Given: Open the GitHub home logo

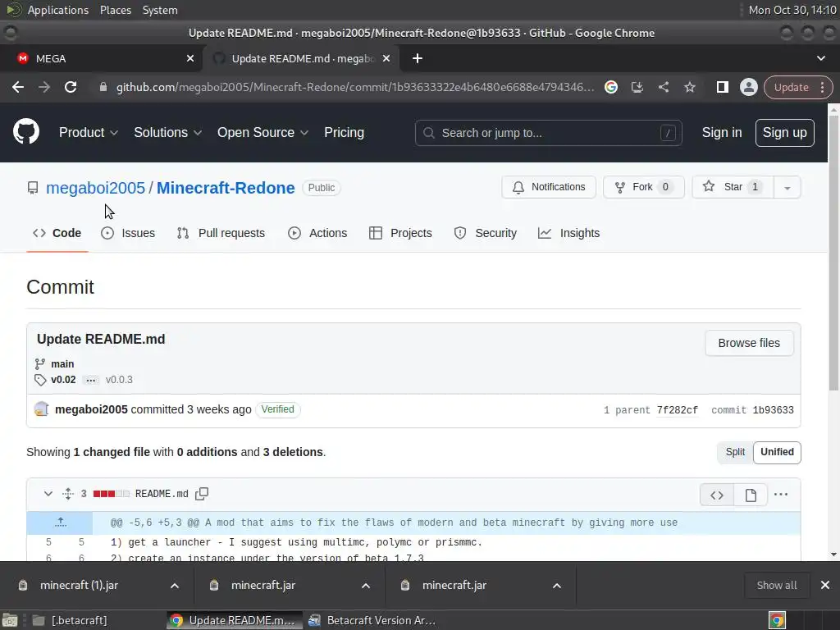Looking at the screenshot, I should (x=26, y=132).
